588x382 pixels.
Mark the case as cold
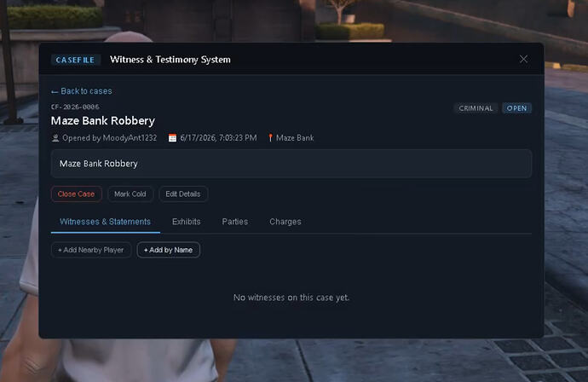click(x=130, y=194)
